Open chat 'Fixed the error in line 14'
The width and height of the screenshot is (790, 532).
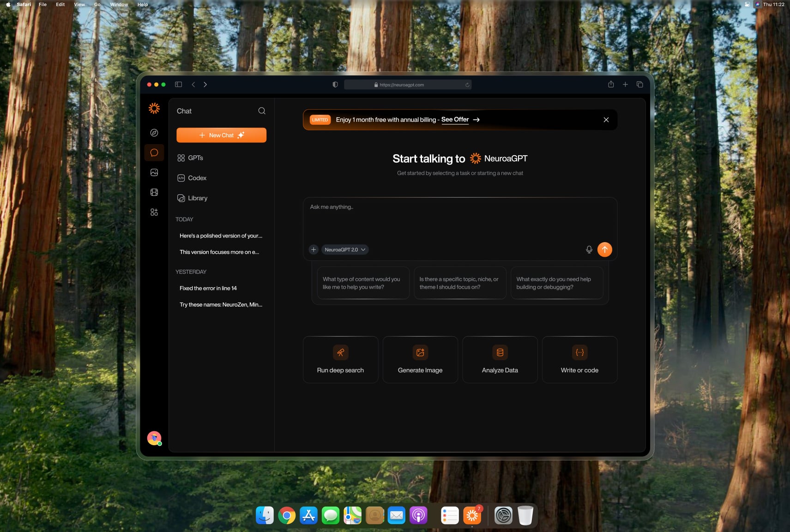208,288
